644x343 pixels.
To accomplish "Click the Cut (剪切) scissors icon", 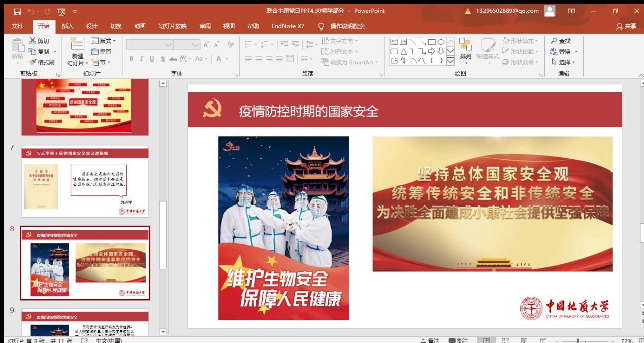I will (x=33, y=41).
